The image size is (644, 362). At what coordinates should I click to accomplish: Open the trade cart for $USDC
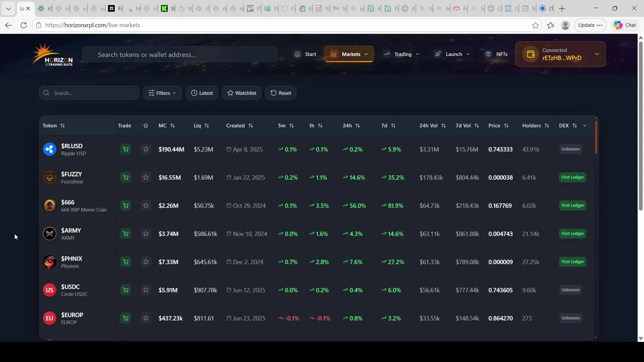[125, 290]
